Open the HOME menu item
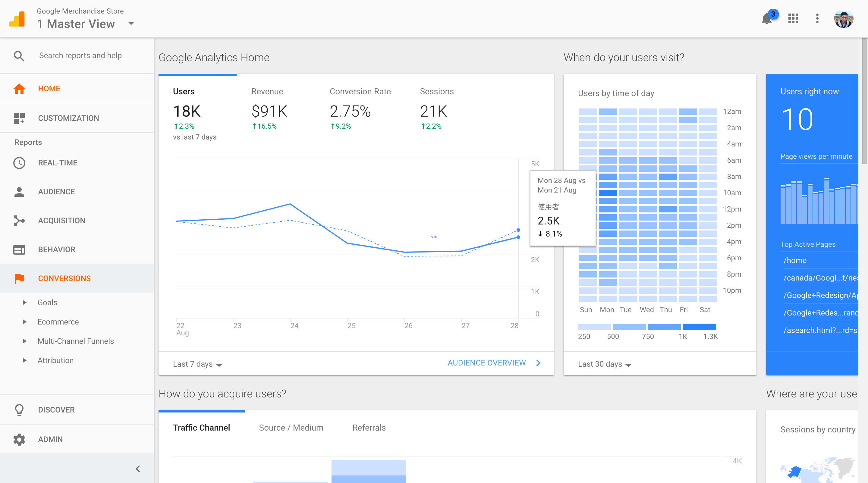Screen dimensions: 868x483 [x=77, y=89]
